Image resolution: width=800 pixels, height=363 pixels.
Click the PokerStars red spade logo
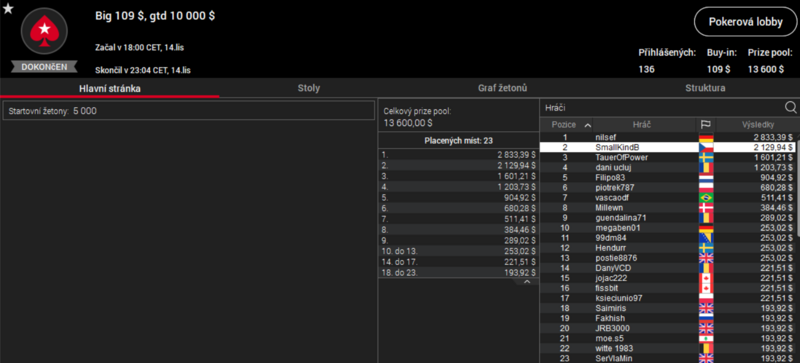click(44, 31)
